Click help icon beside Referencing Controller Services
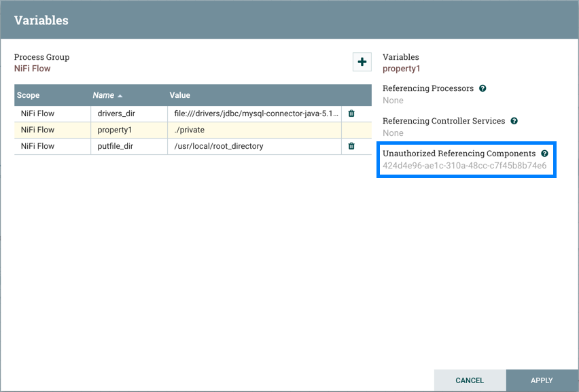The width and height of the screenshot is (579, 392). 514,121
